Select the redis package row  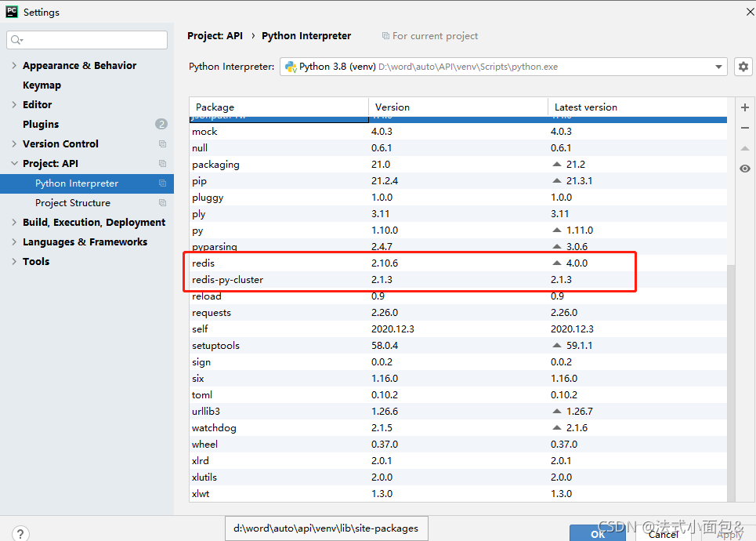(458, 263)
